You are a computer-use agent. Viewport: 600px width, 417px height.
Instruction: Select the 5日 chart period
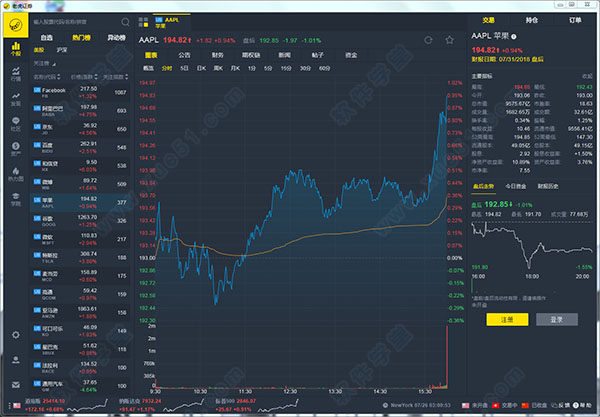(x=183, y=68)
